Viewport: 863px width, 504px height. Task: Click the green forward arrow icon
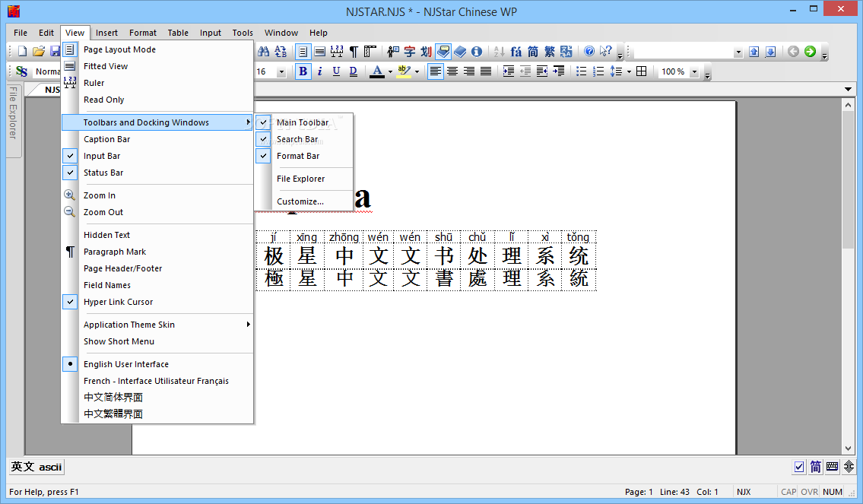810,52
